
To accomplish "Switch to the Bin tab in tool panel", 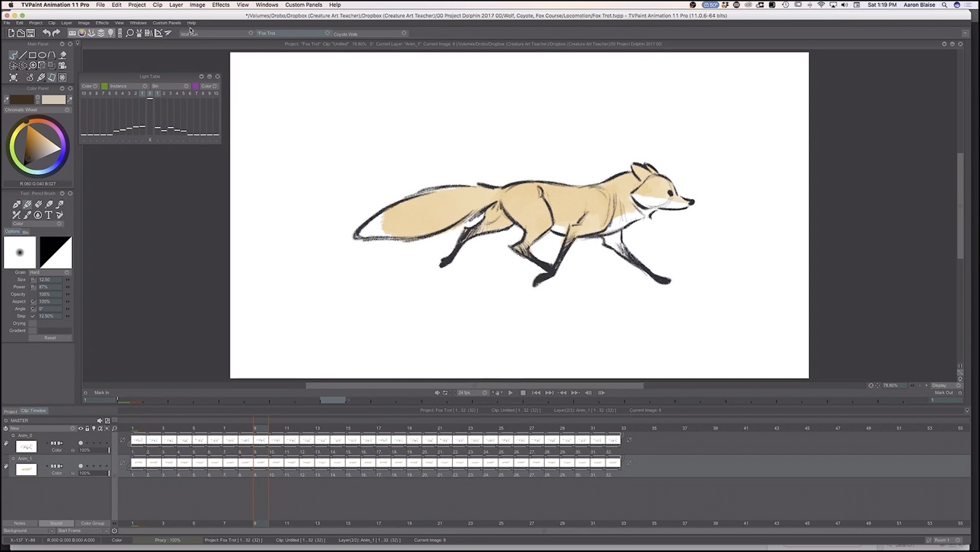I will click(x=26, y=232).
